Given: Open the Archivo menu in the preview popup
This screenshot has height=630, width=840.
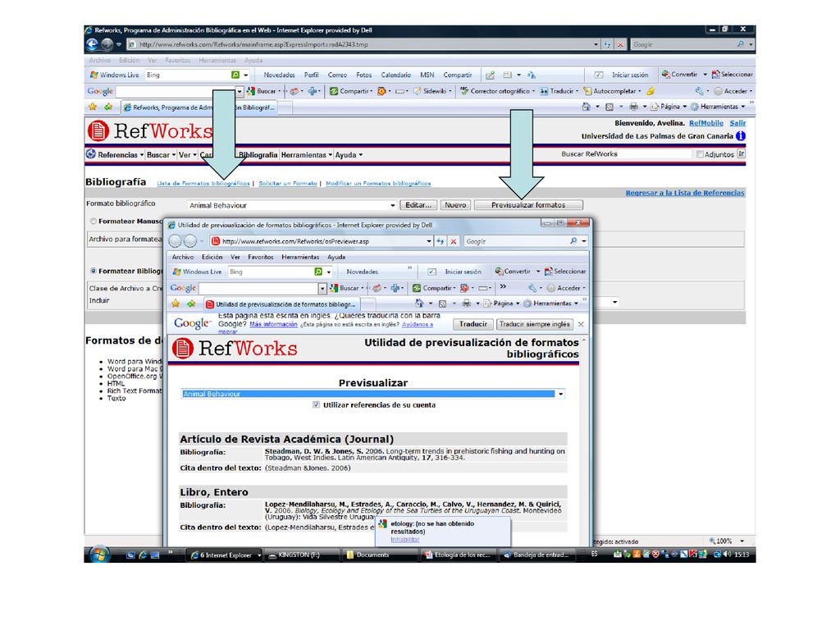Looking at the screenshot, I should 183,257.
